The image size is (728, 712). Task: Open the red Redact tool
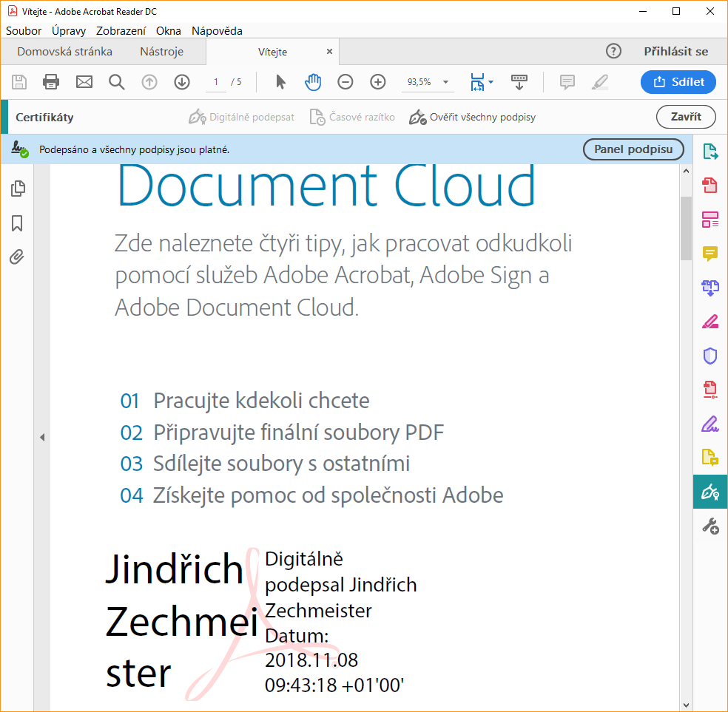point(710,390)
